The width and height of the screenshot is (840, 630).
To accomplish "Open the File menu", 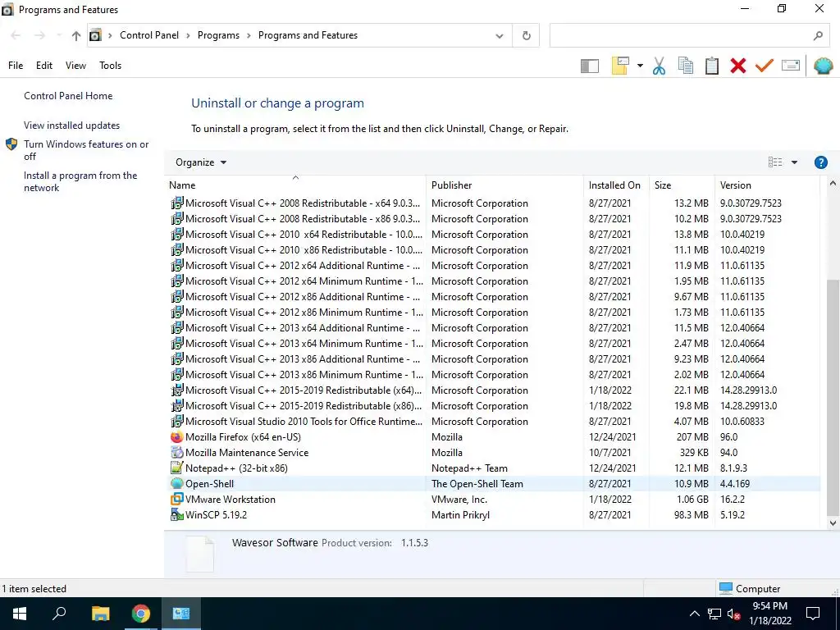I will coord(16,66).
